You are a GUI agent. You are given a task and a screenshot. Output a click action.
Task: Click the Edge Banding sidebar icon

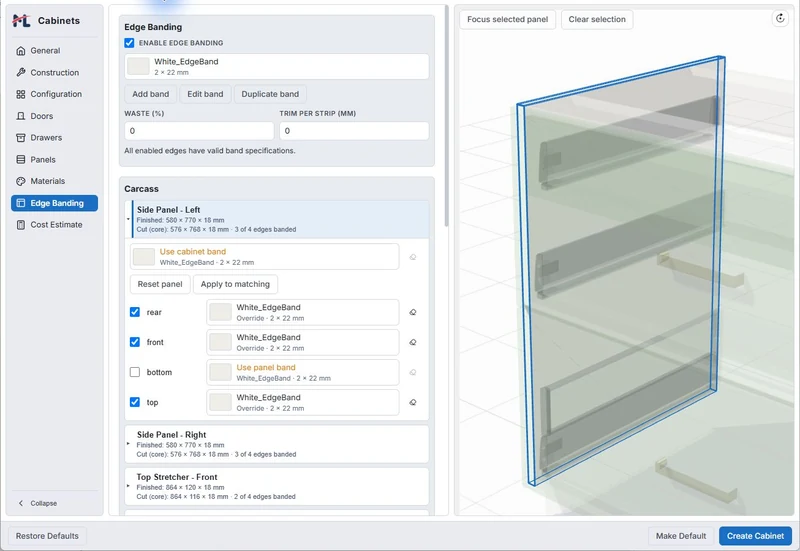(x=20, y=203)
